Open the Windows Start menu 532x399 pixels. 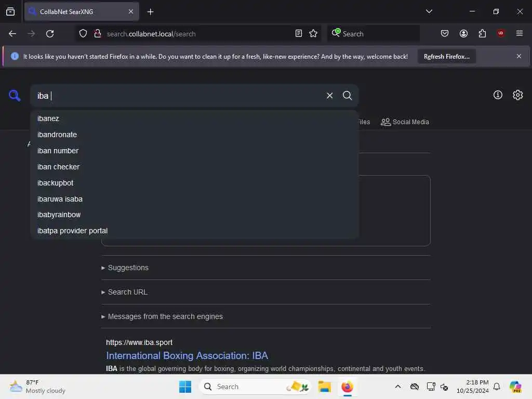[185, 387]
